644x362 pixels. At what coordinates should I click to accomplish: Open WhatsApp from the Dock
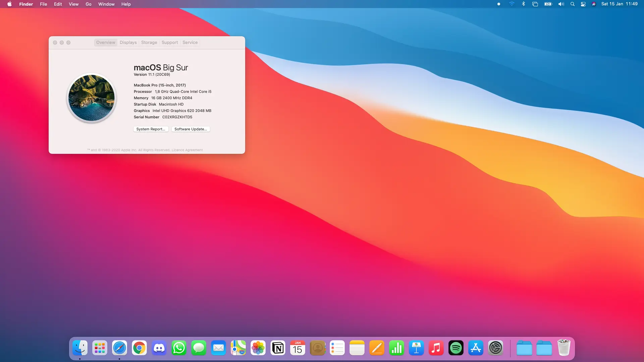[x=179, y=348]
